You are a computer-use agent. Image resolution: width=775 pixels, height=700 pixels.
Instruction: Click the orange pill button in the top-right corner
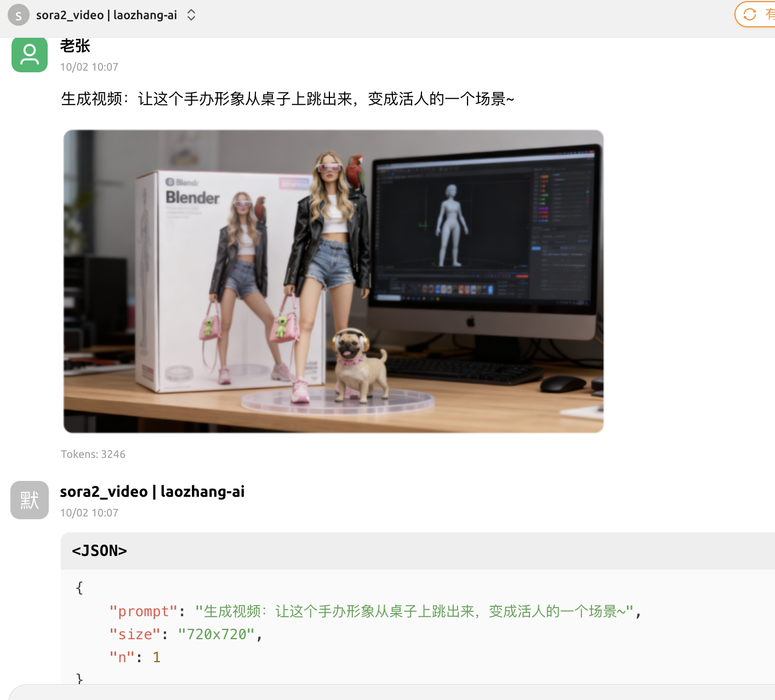pos(759,15)
